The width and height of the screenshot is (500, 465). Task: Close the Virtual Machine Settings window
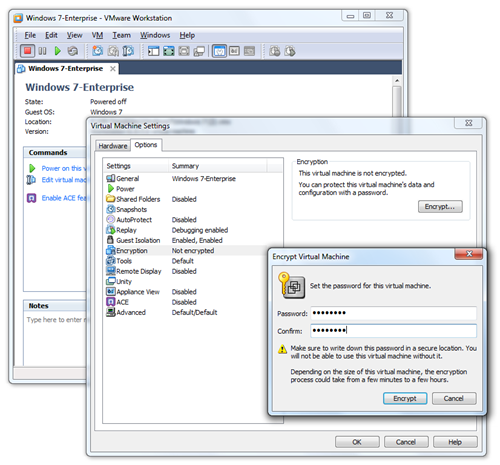click(468, 123)
